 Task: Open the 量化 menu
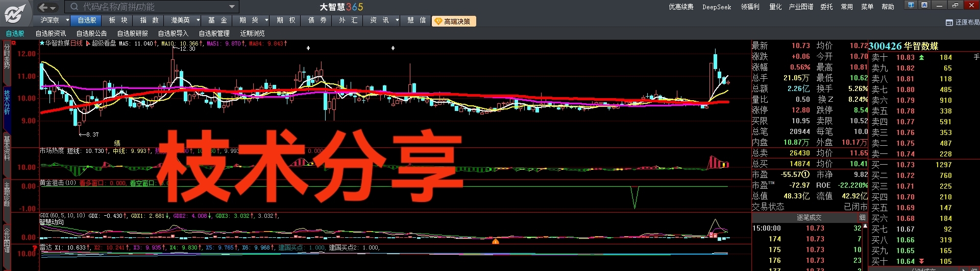pyautogui.click(x=775, y=7)
